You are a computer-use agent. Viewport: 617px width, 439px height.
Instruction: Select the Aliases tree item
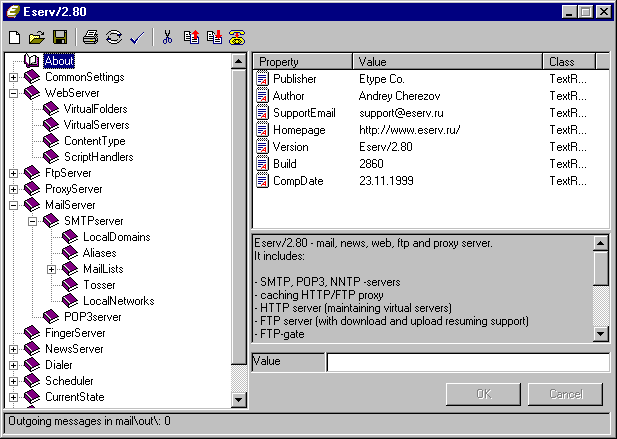[100, 253]
